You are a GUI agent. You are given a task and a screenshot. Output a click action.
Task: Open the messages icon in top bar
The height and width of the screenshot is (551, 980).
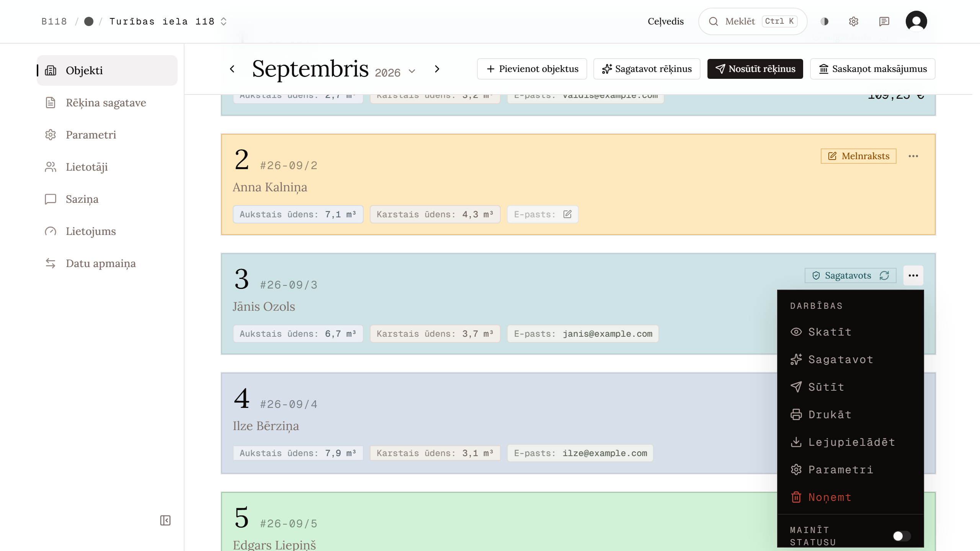[884, 21]
